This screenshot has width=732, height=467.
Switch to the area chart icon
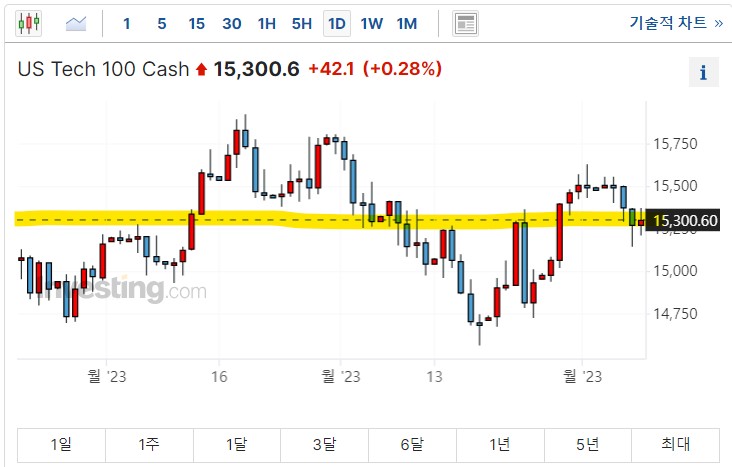76,23
